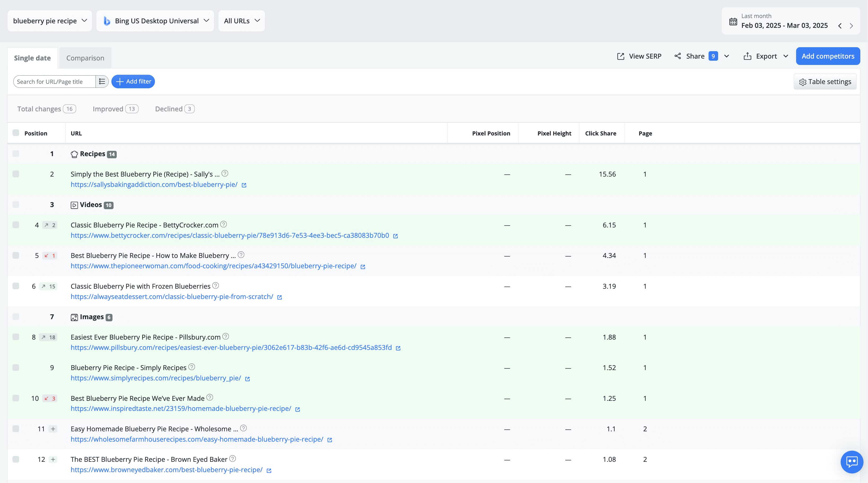Image resolution: width=868 pixels, height=483 pixels.
Task: Show info for Sally's Blueberry Pie title
Action: tap(225, 173)
